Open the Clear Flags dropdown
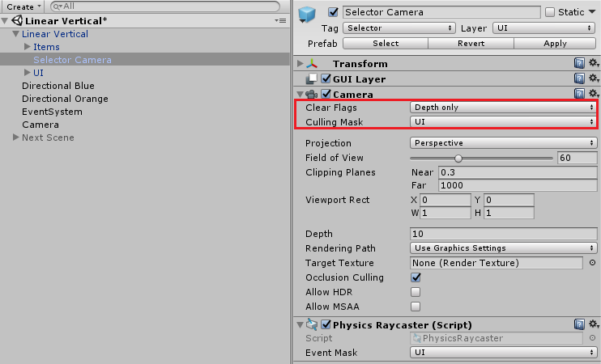601x364 pixels. pyautogui.click(x=504, y=107)
